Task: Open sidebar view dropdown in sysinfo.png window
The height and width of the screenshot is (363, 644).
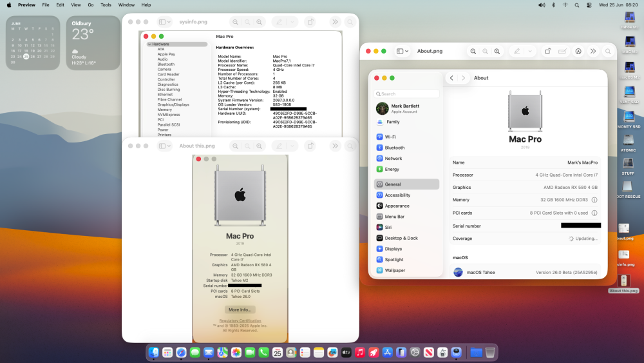Action: point(165,22)
